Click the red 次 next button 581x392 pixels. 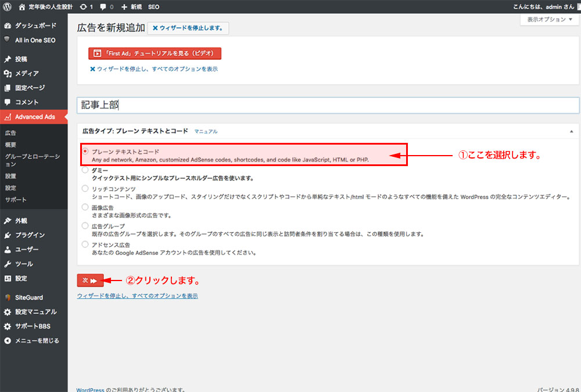click(x=90, y=280)
